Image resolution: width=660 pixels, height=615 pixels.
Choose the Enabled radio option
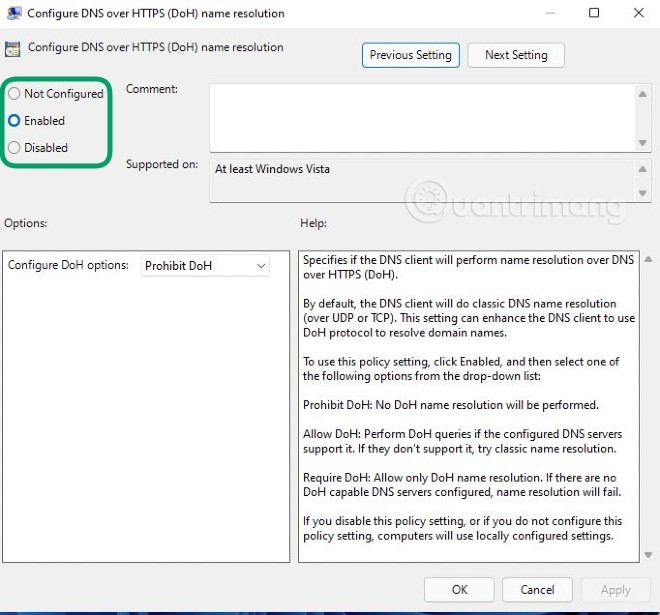coord(14,121)
